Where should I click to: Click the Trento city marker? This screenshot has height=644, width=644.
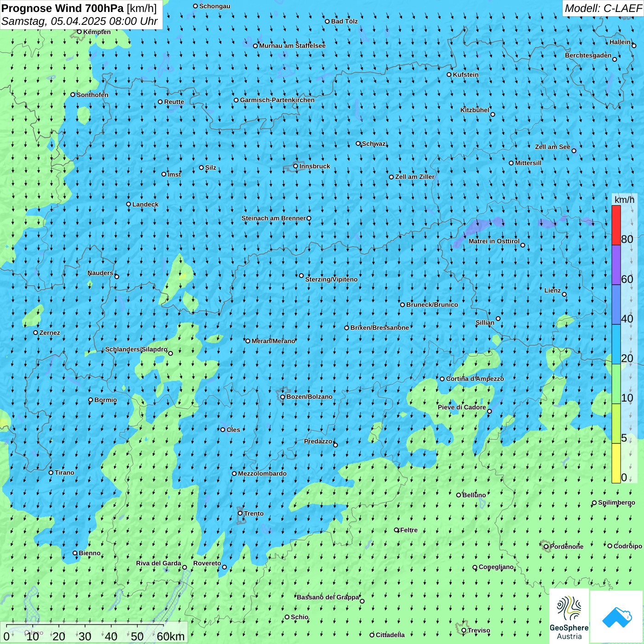pyautogui.click(x=240, y=513)
